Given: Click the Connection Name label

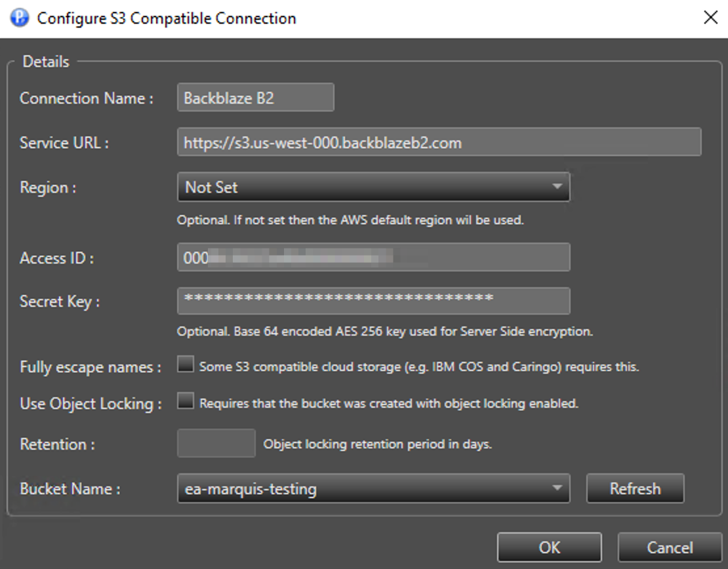Looking at the screenshot, I should pyautogui.click(x=87, y=98).
